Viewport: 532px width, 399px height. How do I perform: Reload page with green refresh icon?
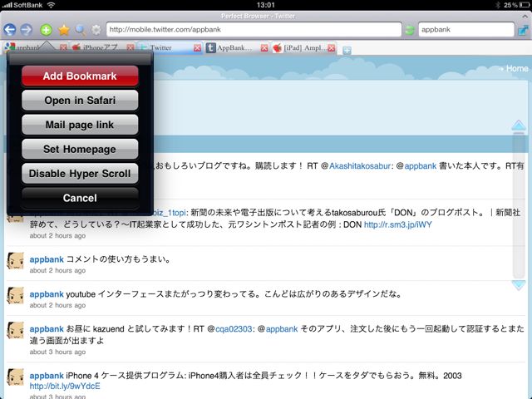pyautogui.click(x=410, y=30)
